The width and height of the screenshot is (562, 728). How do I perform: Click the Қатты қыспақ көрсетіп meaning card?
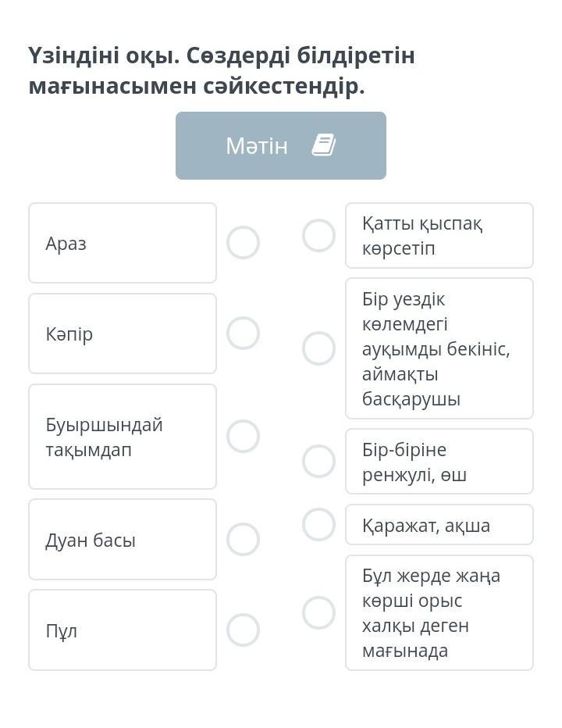(439, 235)
